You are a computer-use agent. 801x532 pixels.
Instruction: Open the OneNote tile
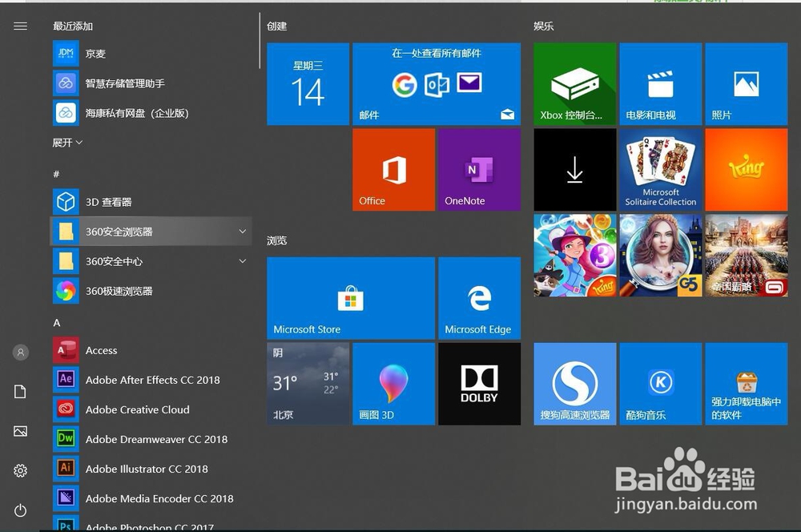[x=479, y=170]
